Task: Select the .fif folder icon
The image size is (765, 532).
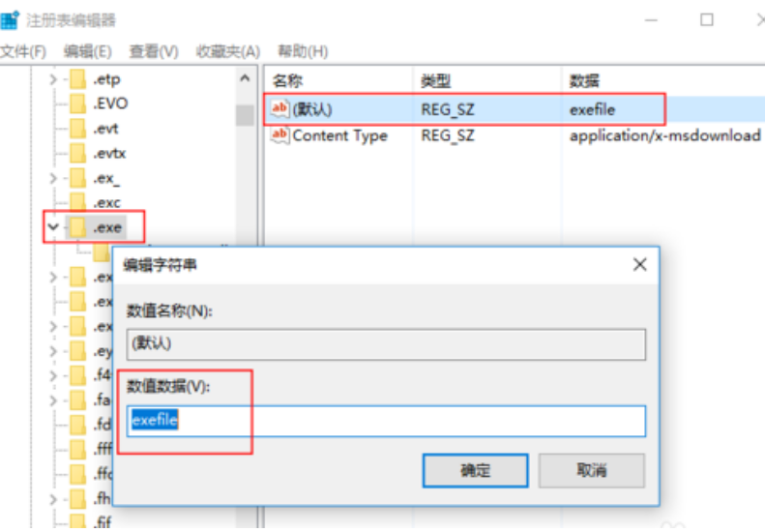Action: tap(78, 521)
